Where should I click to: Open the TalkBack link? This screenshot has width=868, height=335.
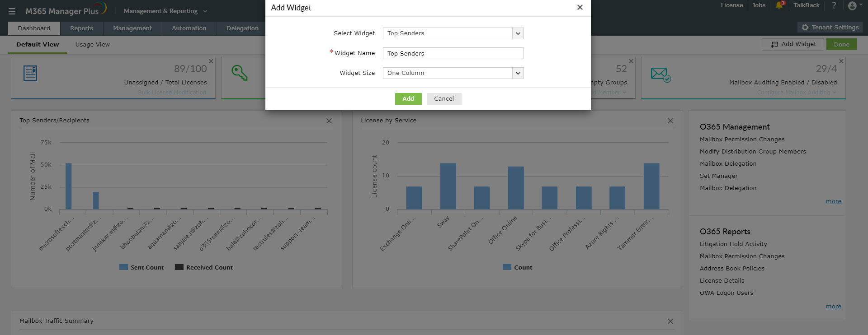(807, 5)
